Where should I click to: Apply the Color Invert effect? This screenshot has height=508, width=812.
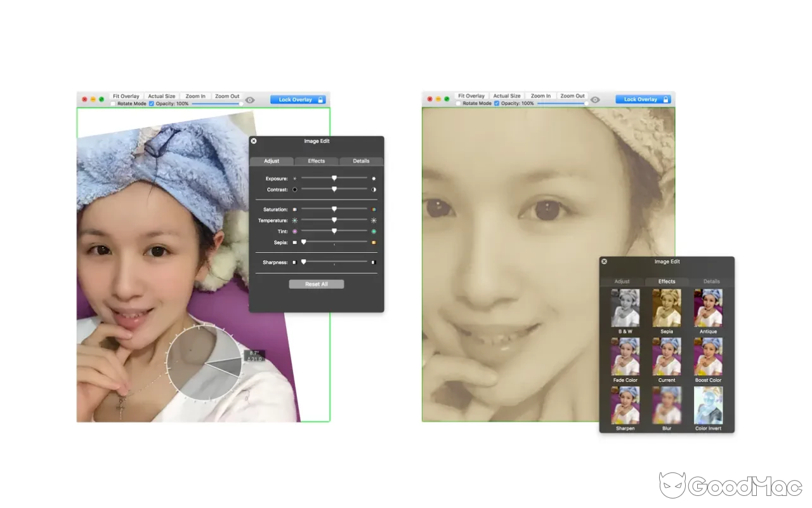coord(708,405)
